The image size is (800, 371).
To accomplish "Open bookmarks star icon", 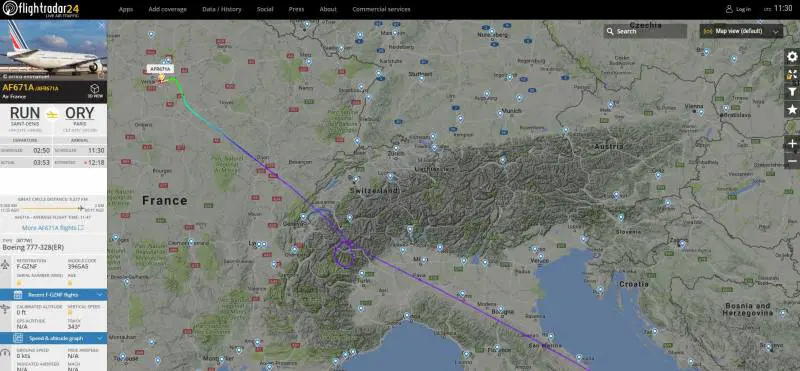I will pos(792,109).
